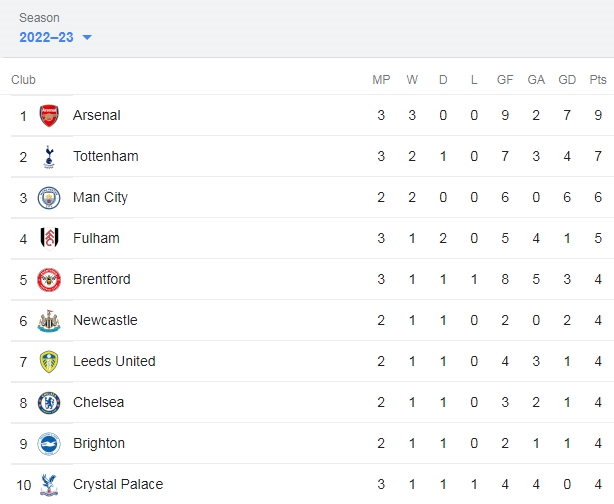Click the Tottenham cockerel crest

49,157
